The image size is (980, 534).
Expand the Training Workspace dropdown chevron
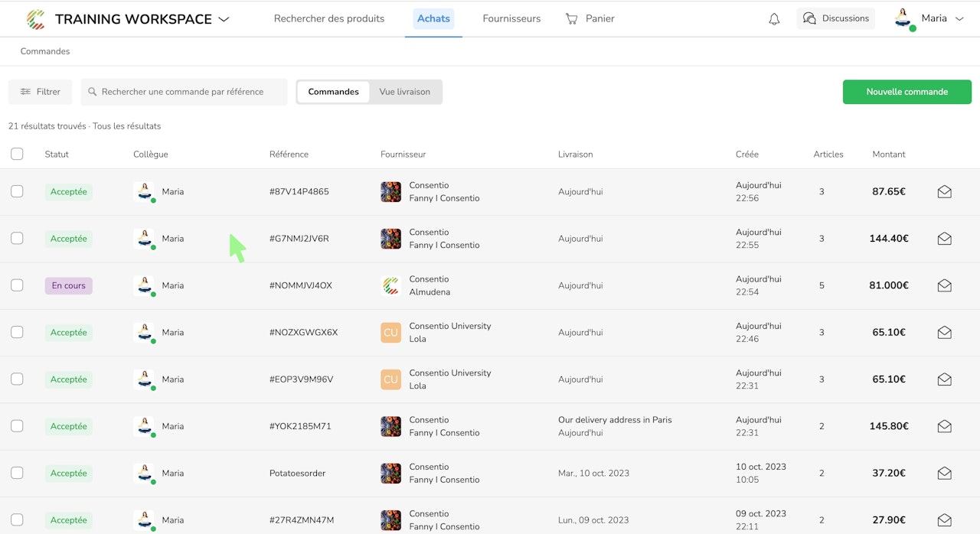tap(224, 19)
